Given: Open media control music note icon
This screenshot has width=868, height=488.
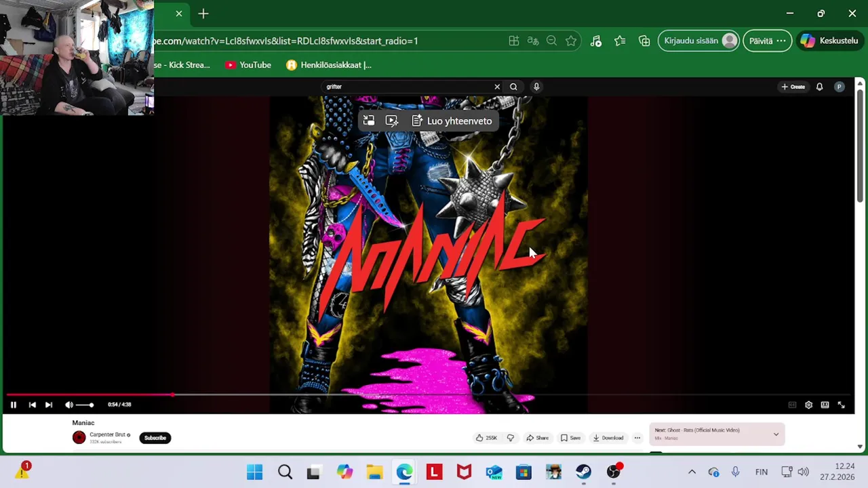Looking at the screenshot, I should [x=595, y=41].
